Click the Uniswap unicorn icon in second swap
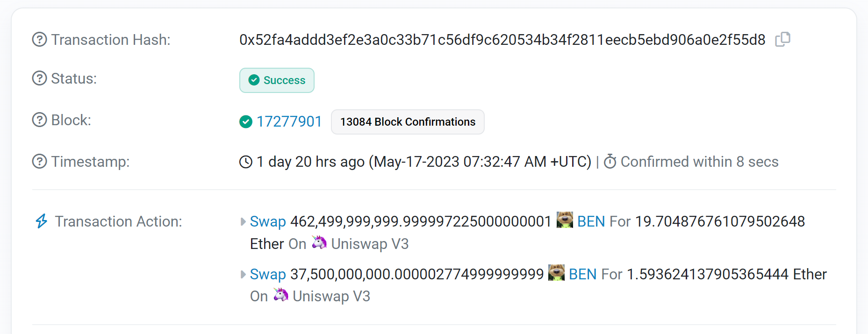 (x=281, y=295)
